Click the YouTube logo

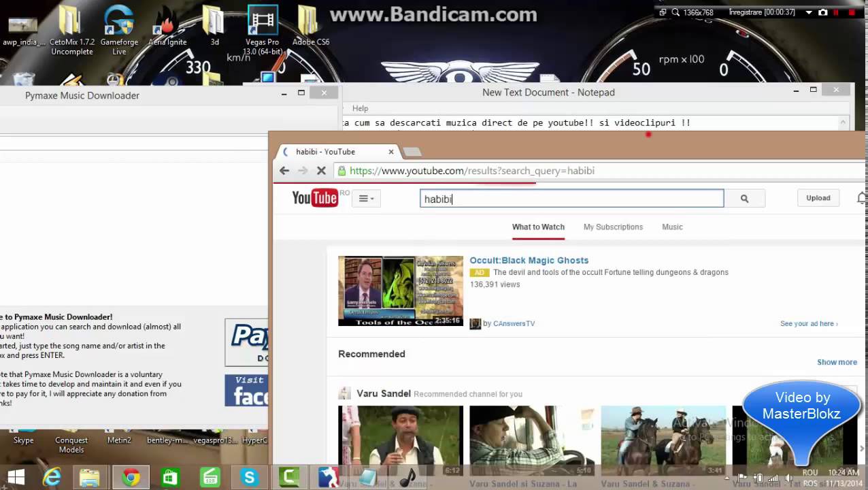coord(315,197)
